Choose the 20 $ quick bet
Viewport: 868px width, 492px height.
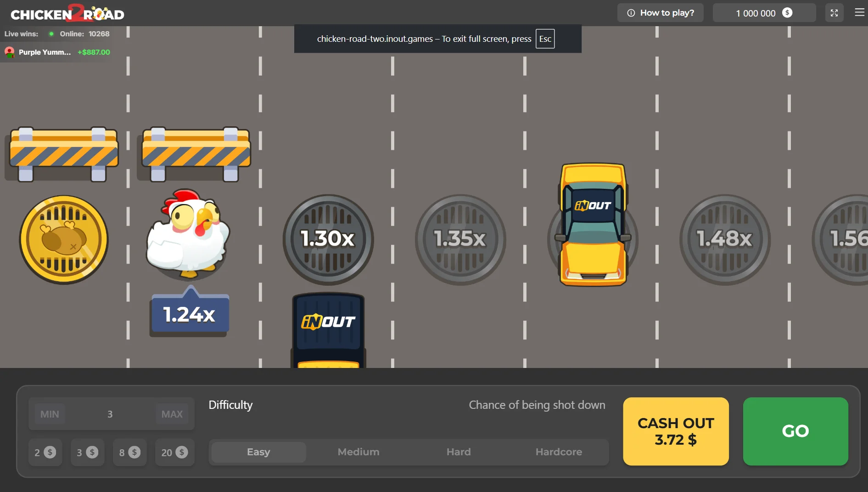[x=174, y=452]
